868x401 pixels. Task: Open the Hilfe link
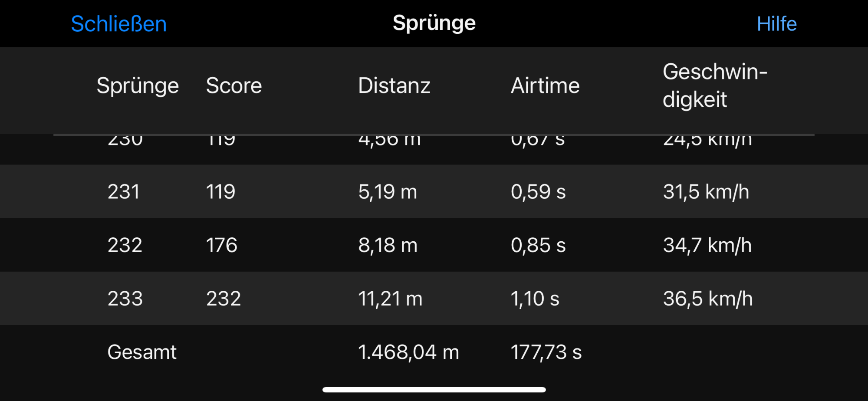tap(776, 24)
